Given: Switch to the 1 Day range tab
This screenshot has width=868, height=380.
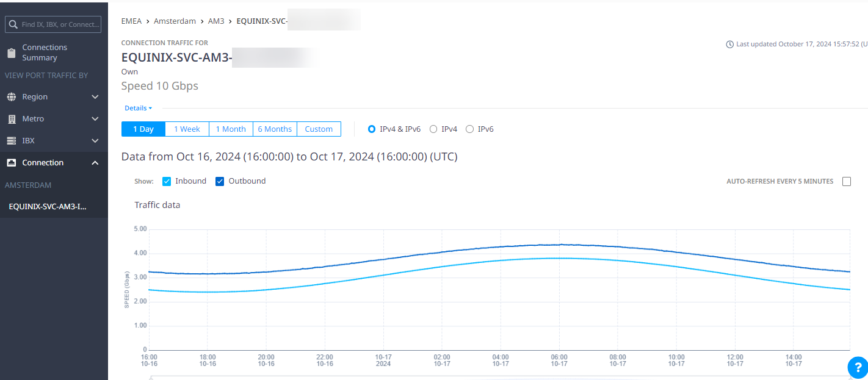Looking at the screenshot, I should point(143,129).
